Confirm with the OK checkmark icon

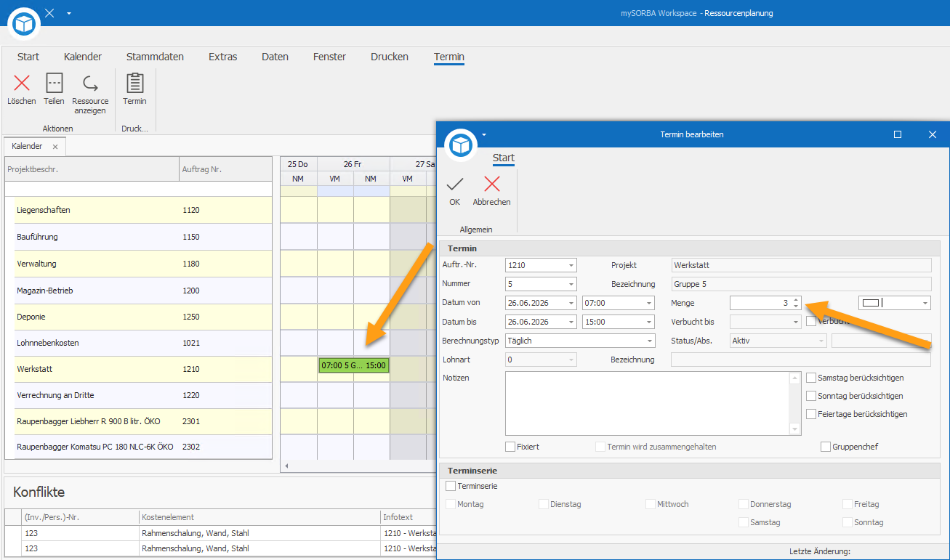click(x=455, y=184)
